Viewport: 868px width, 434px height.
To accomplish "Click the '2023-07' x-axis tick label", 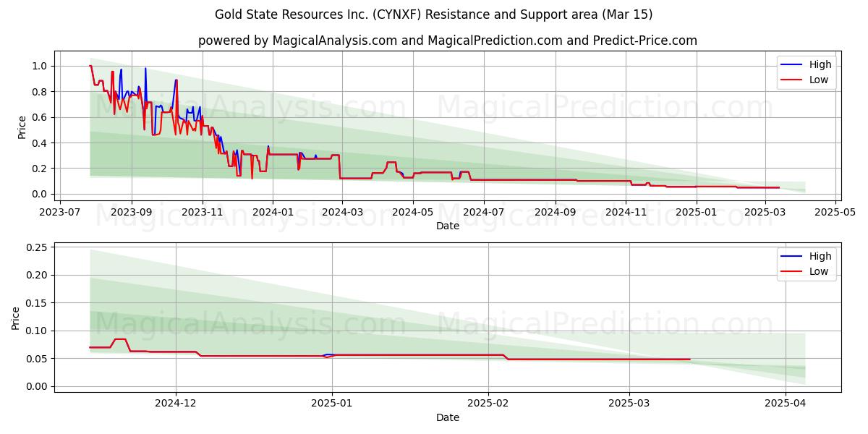I will tap(60, 213).
